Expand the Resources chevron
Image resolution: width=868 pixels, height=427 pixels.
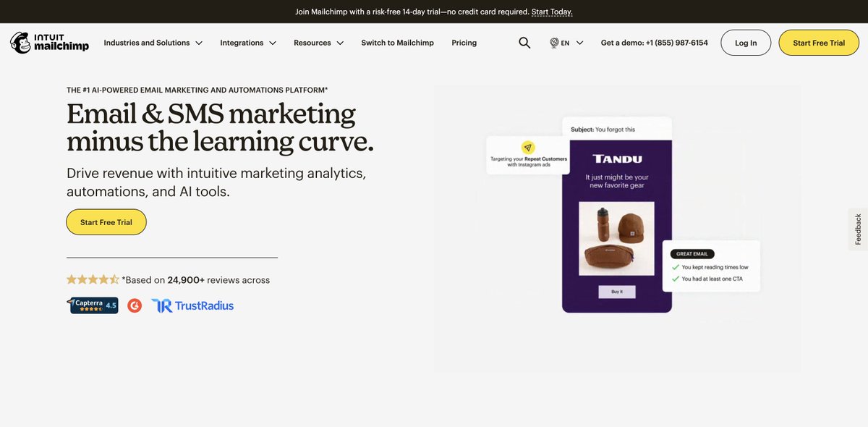tap(340, 43)
